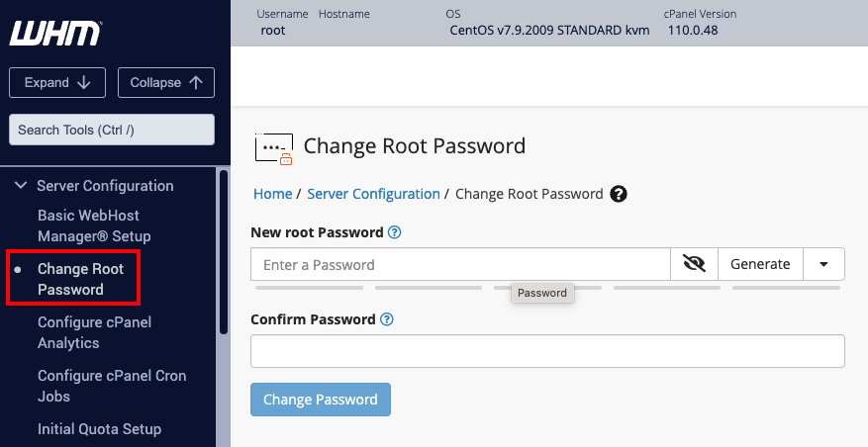Open Configure cPanel Cron Jobs
The width and height of the screenshot is (868, 447).
pyautogui.click(x=112, y=386)
